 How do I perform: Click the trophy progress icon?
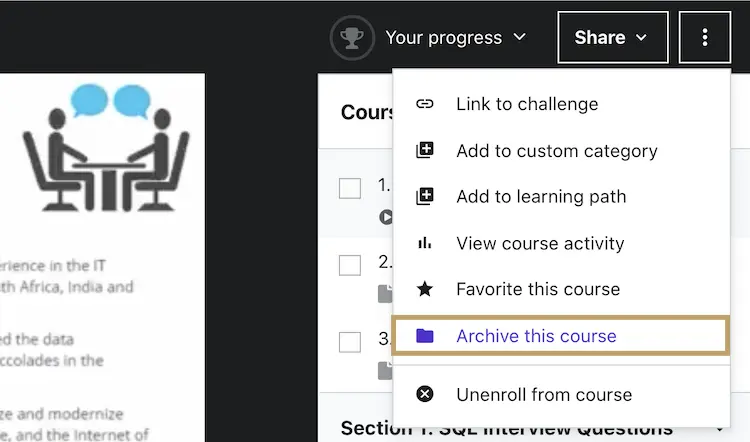tap(351, 38)
